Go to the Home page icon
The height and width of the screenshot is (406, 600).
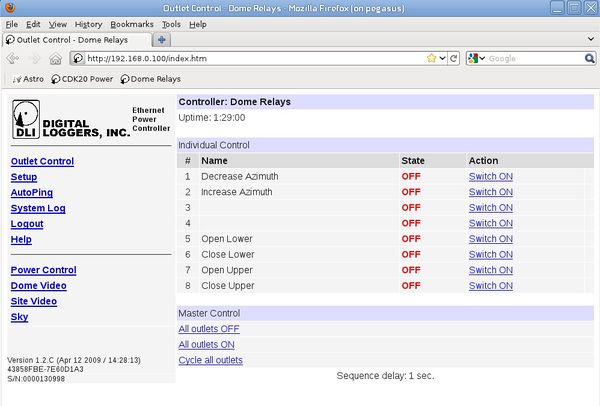pos(55,59)
